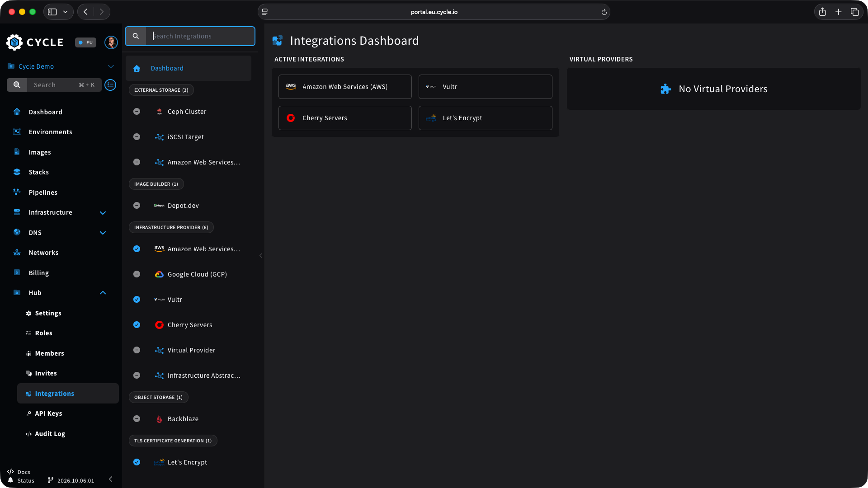868x488 pixels.
Task: Open the Networks page
Action: point(43,253)
